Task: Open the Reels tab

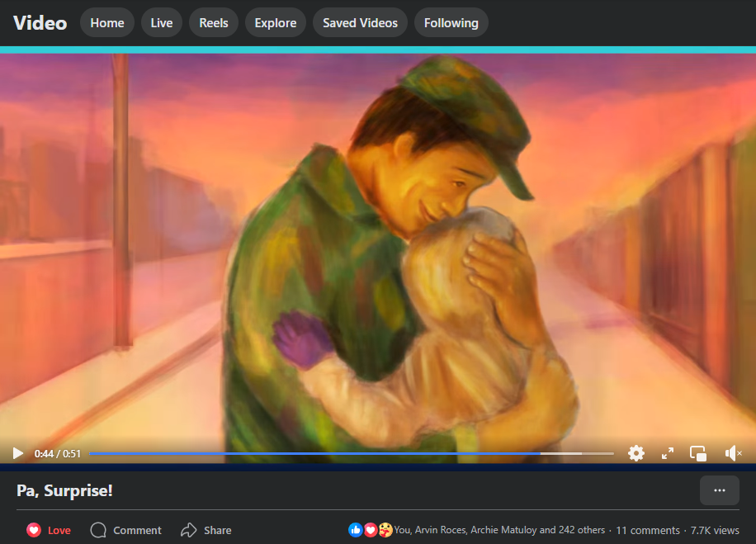Action: pyautogui.click(x=214, y=22)
